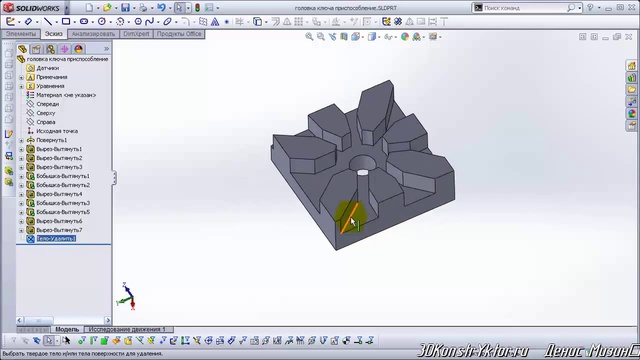Click the Zoom to Area magnifier icon
This screenshot has width=640, height=360.
tap(321, 37)
